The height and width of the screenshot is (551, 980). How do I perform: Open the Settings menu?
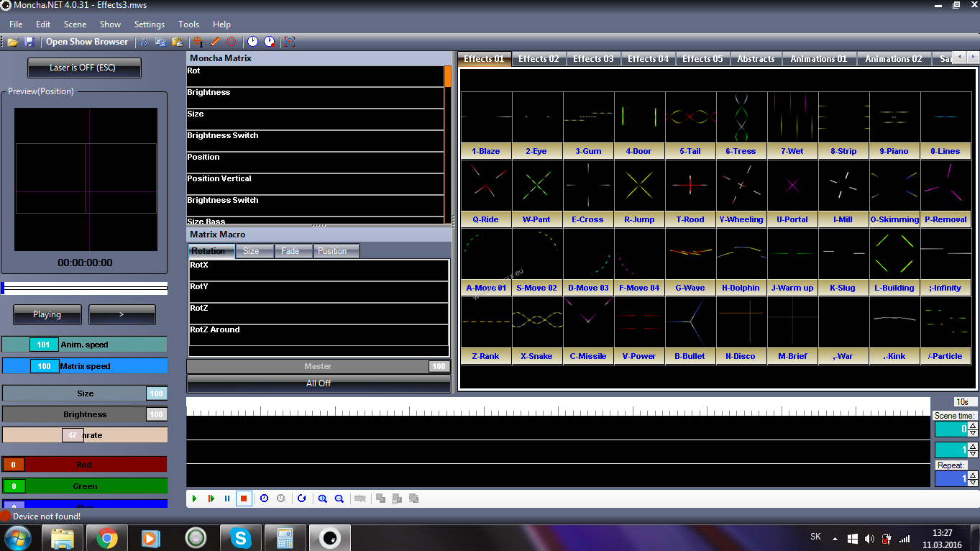[x=150, y=24]
